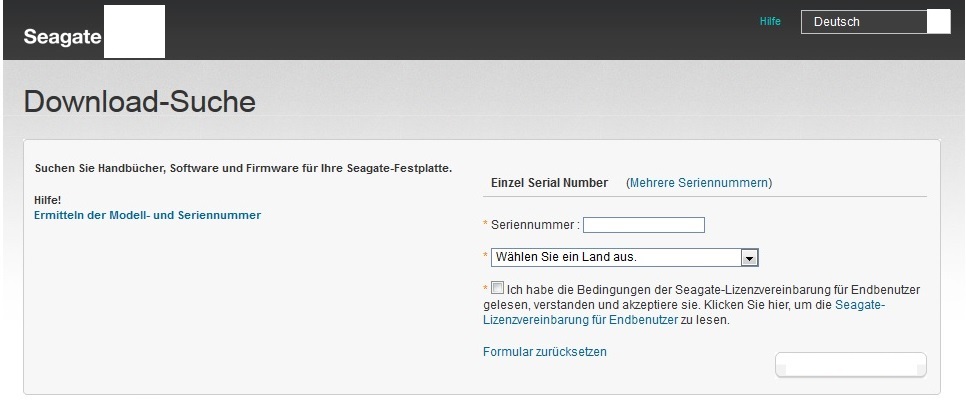This screenshot has height=402, width=966.
Task: Click Formular zurücksetzen to reset form
Action: [x=545, y=352]
